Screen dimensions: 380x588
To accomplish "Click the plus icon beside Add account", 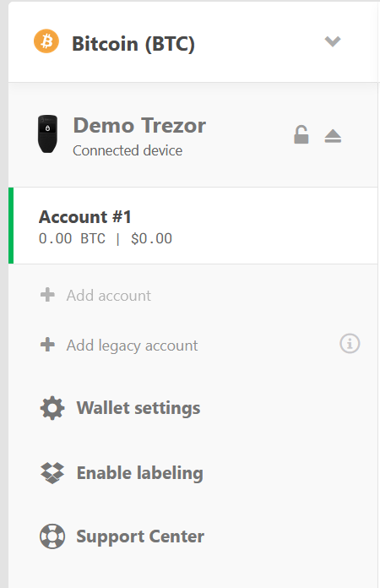I will pyautogui.click(x=47, y=295).
